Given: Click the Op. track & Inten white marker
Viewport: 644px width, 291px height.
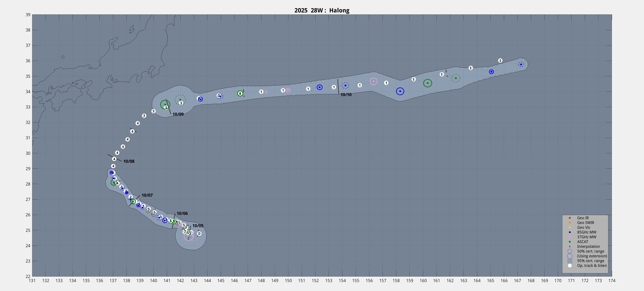Looking at the screenshot, I should (570, 265).
